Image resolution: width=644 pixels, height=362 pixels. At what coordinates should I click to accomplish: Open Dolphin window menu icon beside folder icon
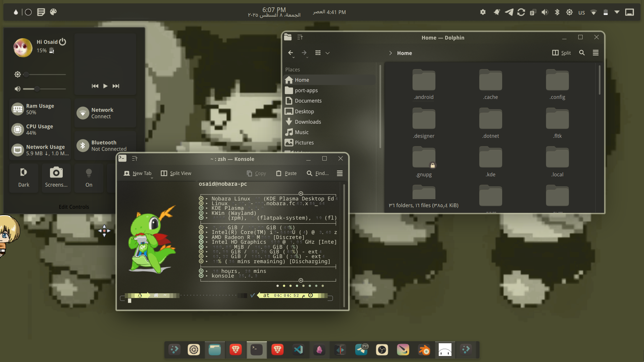pos(300,37)
